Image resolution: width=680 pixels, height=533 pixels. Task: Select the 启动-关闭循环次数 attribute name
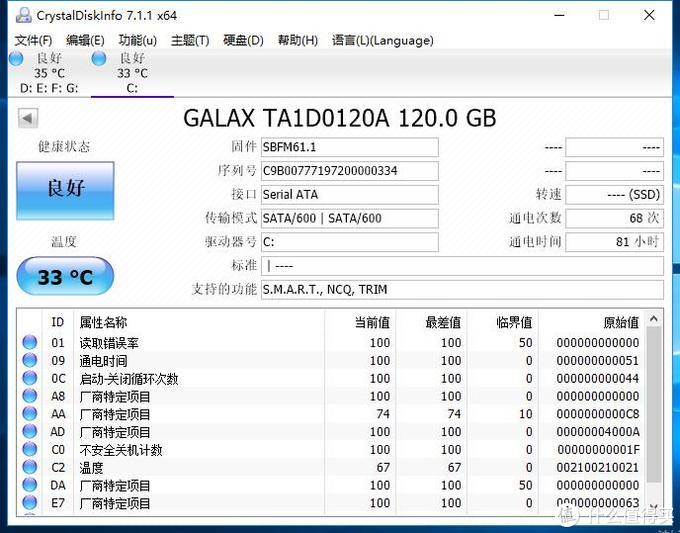[x=129, y=379]
